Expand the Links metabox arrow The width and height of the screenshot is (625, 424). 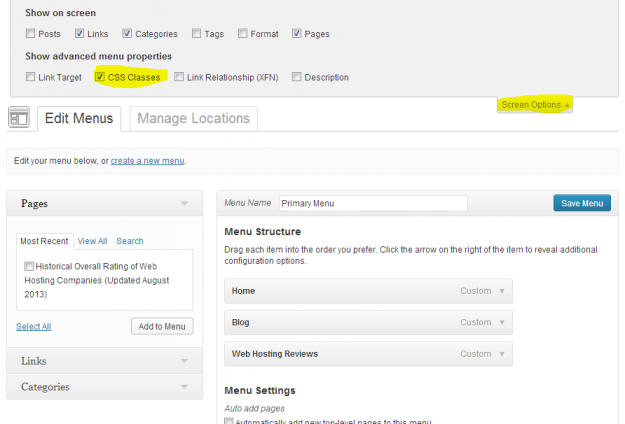(x=184, y=361)
